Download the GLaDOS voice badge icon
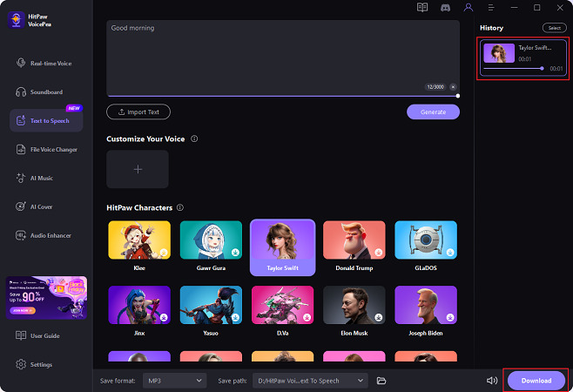Viewport: 573px width, 392px height. pos(450,253)
